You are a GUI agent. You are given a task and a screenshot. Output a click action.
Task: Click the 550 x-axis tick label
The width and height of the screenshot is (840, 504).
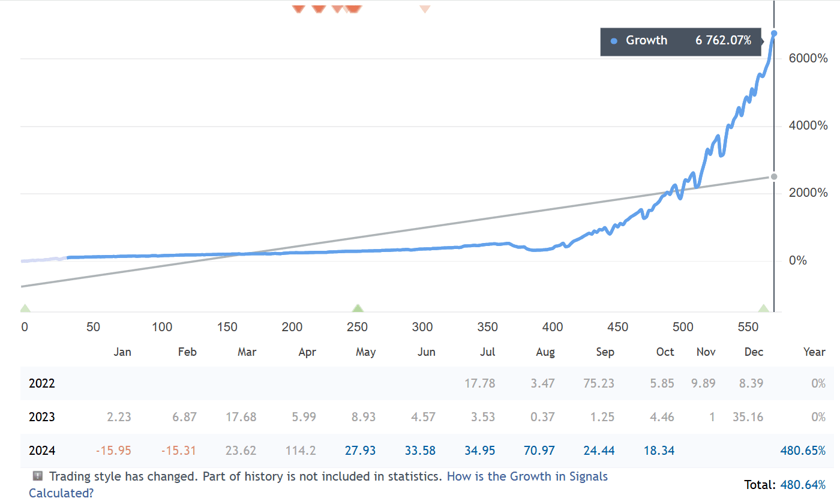point(748,327)
